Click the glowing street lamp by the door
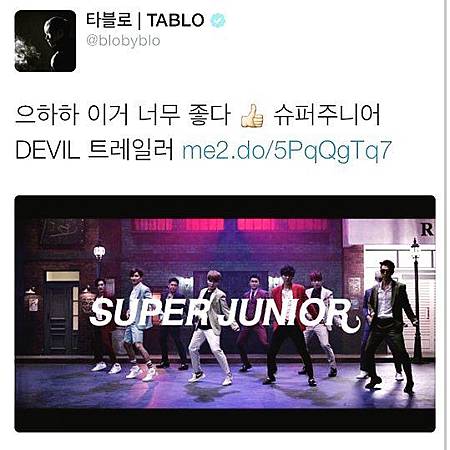Image resolution: width=450 pixels, height=450 pixels. click(x=99, y=253)
